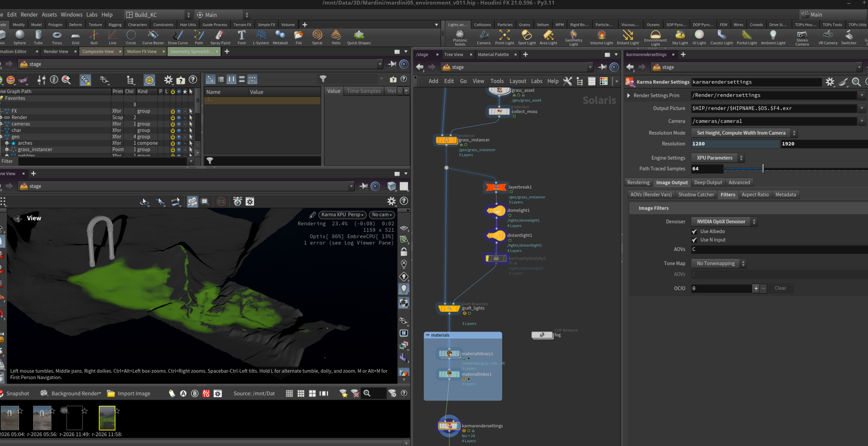868x446 pixels.
Task: Choose the Portal Light tool
Action: [746, 37]
